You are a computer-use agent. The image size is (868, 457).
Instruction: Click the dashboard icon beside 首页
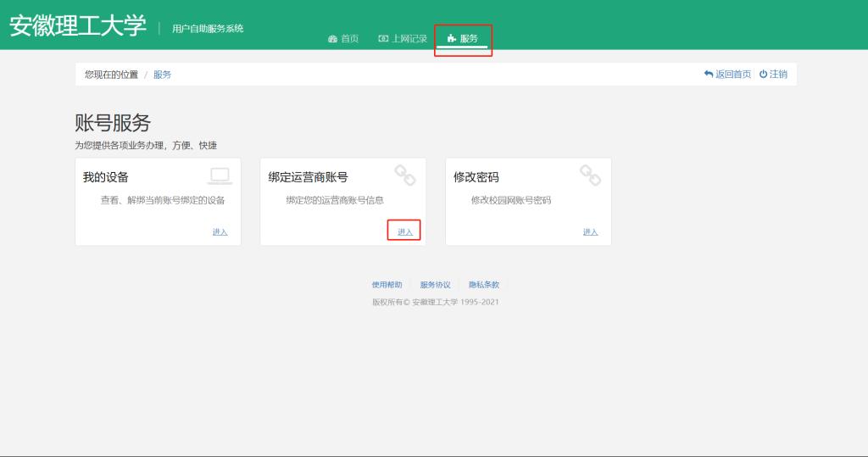tap(332, 39)
